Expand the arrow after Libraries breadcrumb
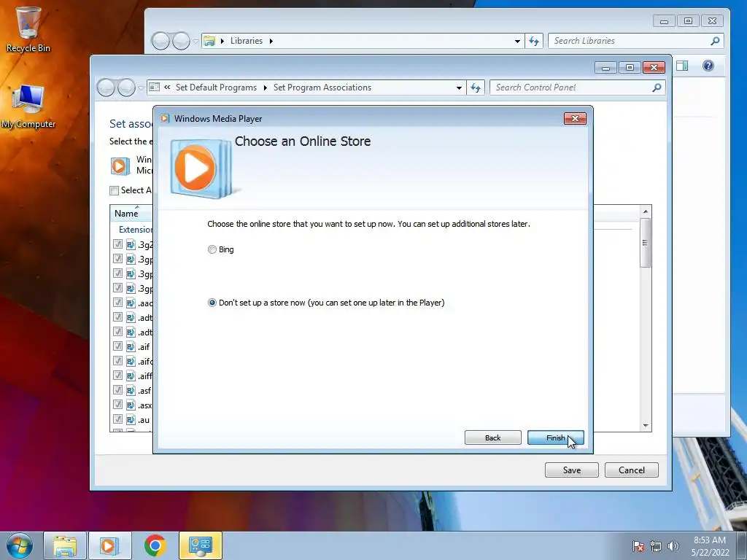This screenshot has height=560, width=747. [271, 42]
